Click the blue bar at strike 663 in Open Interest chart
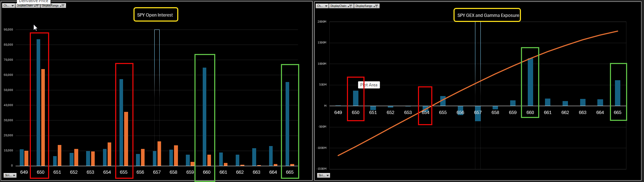The image size is (644, 182). [254, 157]
